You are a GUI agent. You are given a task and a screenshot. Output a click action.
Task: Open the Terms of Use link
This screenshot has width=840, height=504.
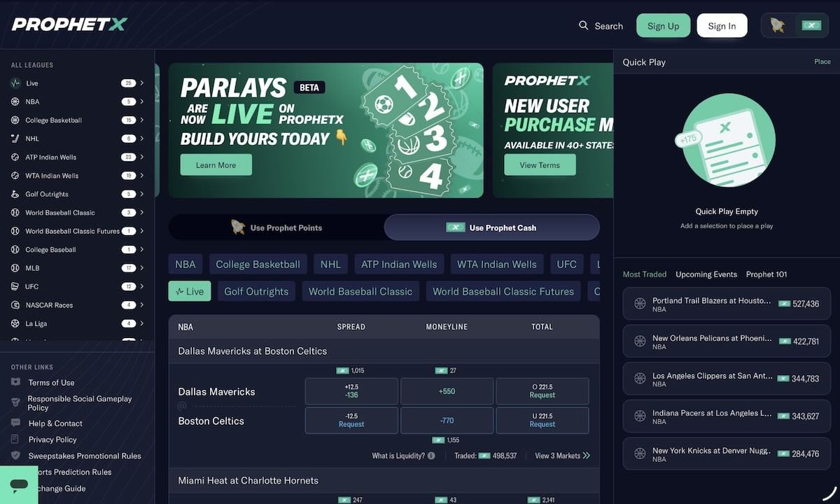point(51,382)
